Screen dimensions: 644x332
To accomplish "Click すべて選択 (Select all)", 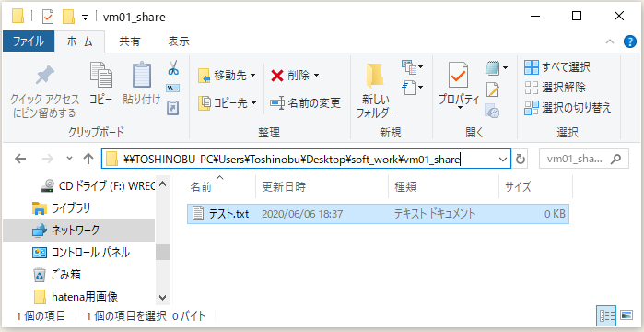I will [x=557, y=67].
